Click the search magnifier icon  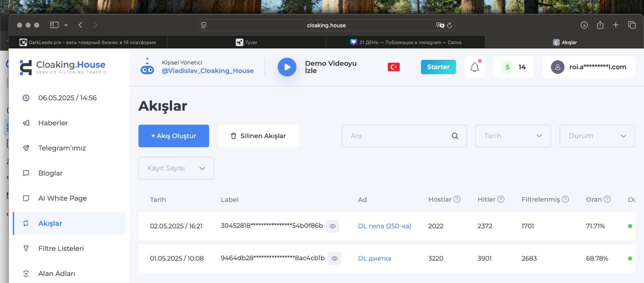tap(455, 136)
